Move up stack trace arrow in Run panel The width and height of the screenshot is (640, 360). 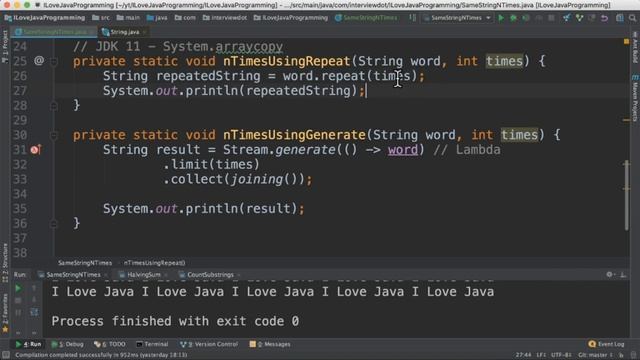coord(34,289)
